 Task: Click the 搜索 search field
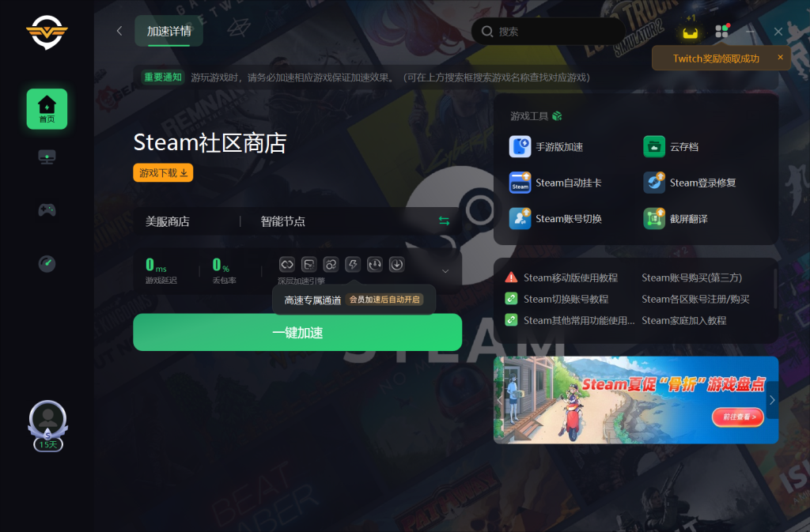(554, 32)
